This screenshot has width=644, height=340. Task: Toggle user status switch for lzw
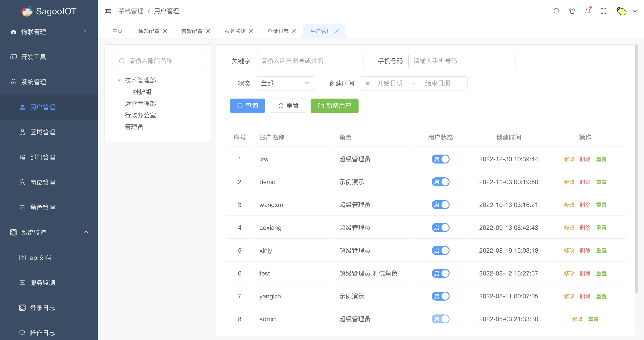(x=440, y=159)
